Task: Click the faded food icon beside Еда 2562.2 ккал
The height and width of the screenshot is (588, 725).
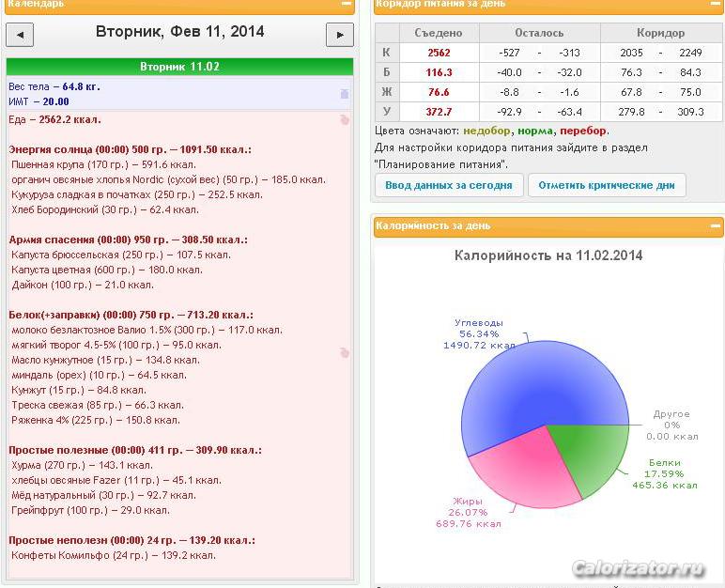Action: [x=345, y=120]
